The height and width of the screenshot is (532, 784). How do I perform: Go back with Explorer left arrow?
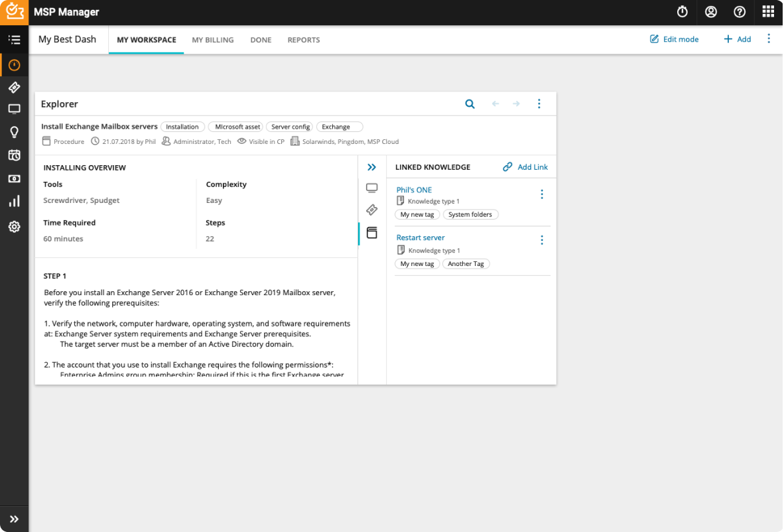[495, 104]
